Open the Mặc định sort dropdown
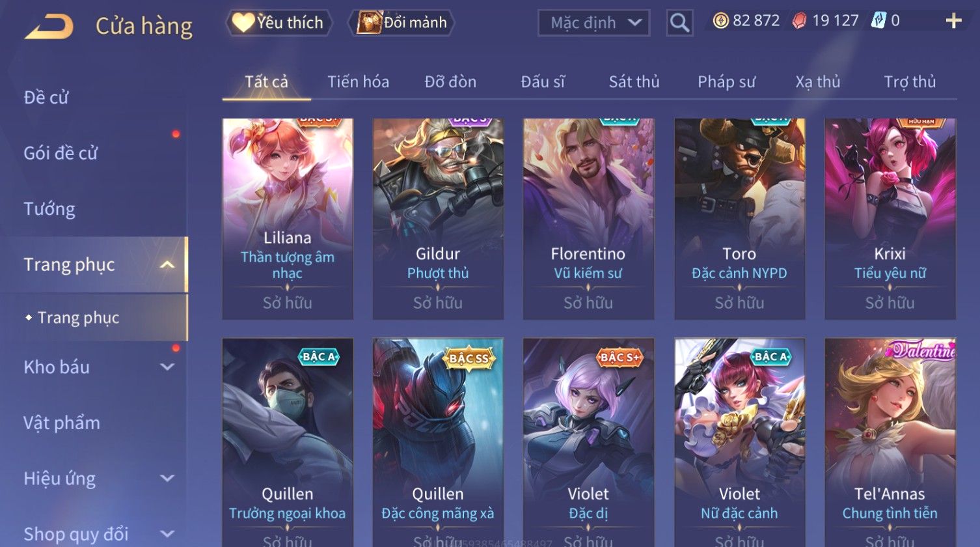The image size is (980, 547). pyautogui.click(x=593, y=23)
